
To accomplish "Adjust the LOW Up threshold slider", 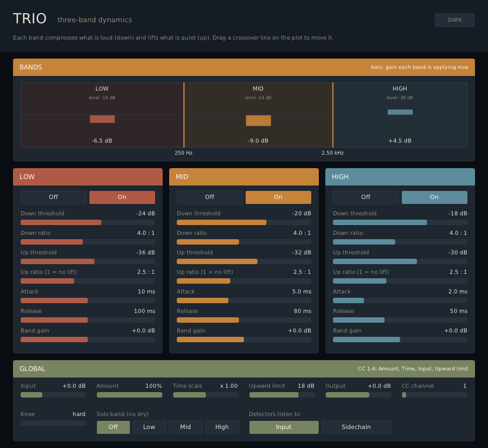I will click(x=88, y=261).
